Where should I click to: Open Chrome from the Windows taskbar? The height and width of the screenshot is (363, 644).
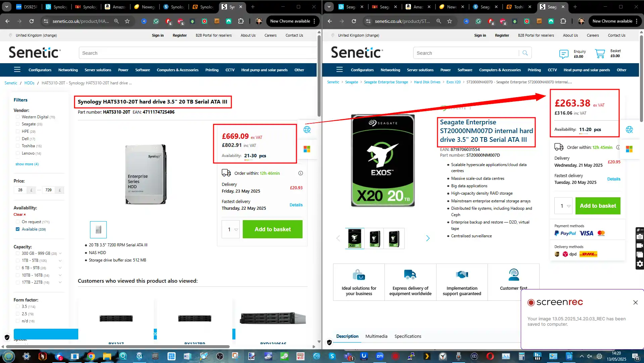pyautogui.click(x=91, y=356)
